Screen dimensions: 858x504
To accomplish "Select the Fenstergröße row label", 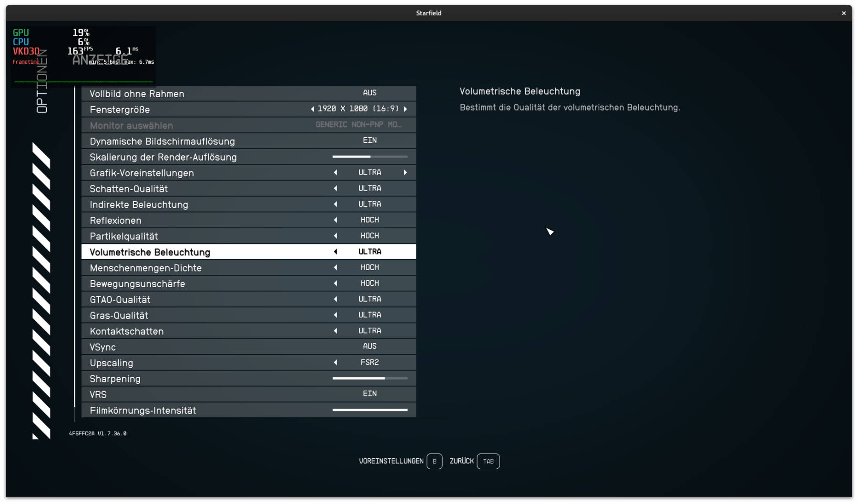I will (x=120, y=110).
